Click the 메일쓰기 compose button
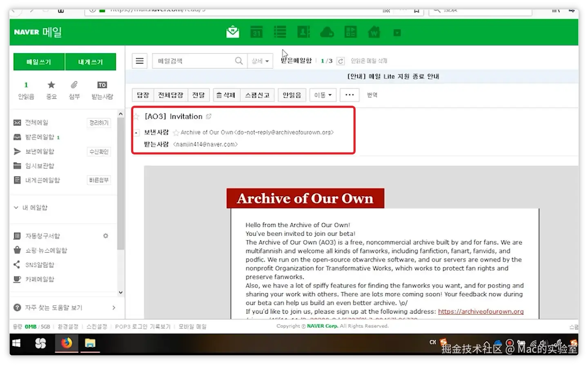This screenshot has width=588, height=365. click(x=39, y=62)
